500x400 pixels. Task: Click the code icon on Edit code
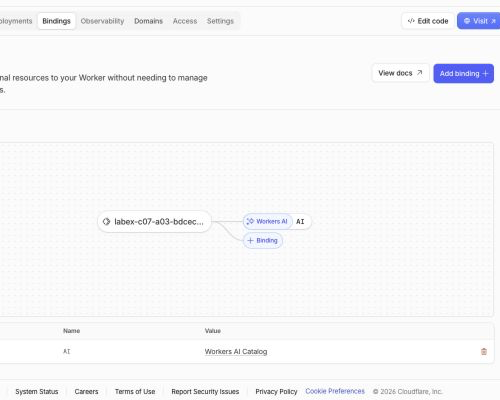click(411, 21)
